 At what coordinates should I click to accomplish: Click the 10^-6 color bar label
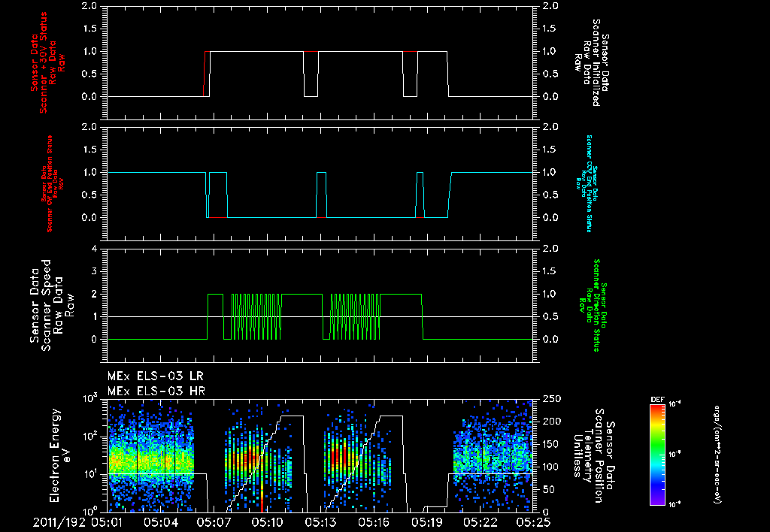pos(675,504)
